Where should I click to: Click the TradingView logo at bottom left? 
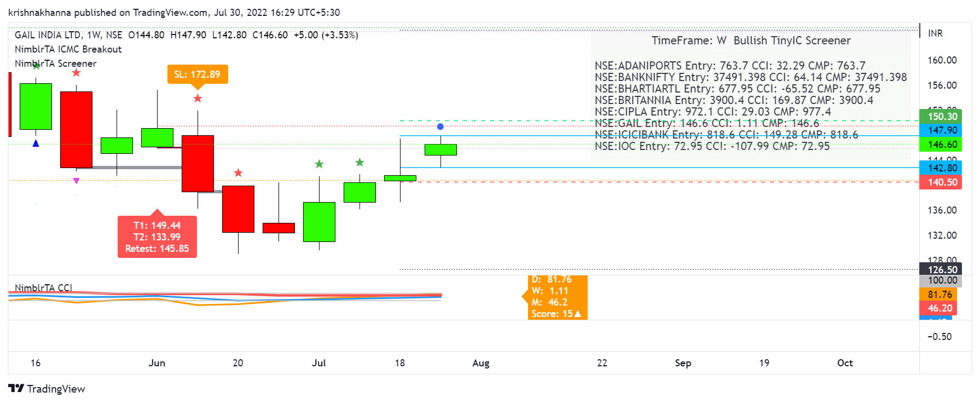point(47,389)
